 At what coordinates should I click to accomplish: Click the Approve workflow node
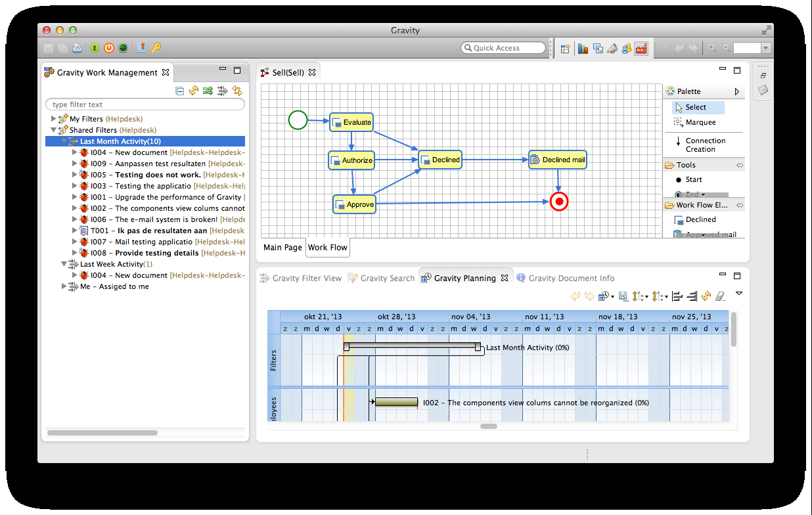pos(354,204)
